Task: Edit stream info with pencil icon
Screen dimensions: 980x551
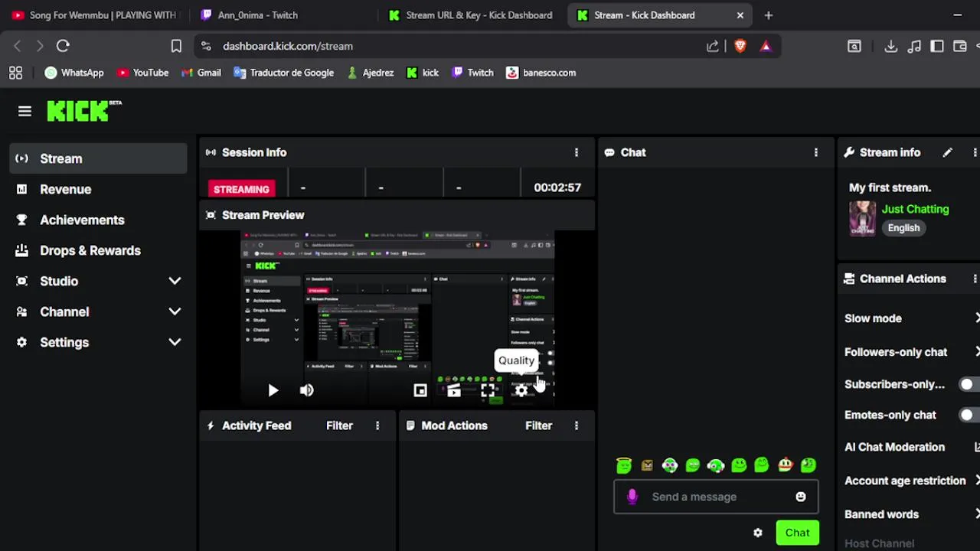Action: tap(947, 152)
